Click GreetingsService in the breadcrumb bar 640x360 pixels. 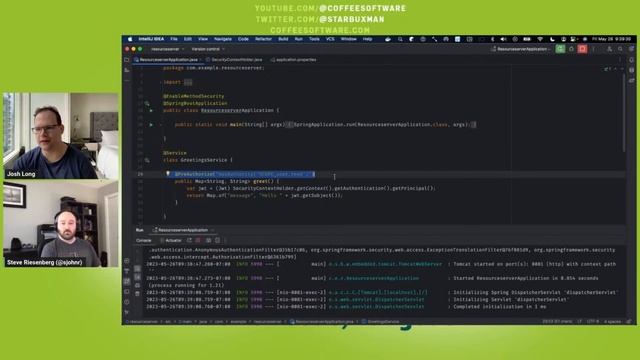[380, 322]
